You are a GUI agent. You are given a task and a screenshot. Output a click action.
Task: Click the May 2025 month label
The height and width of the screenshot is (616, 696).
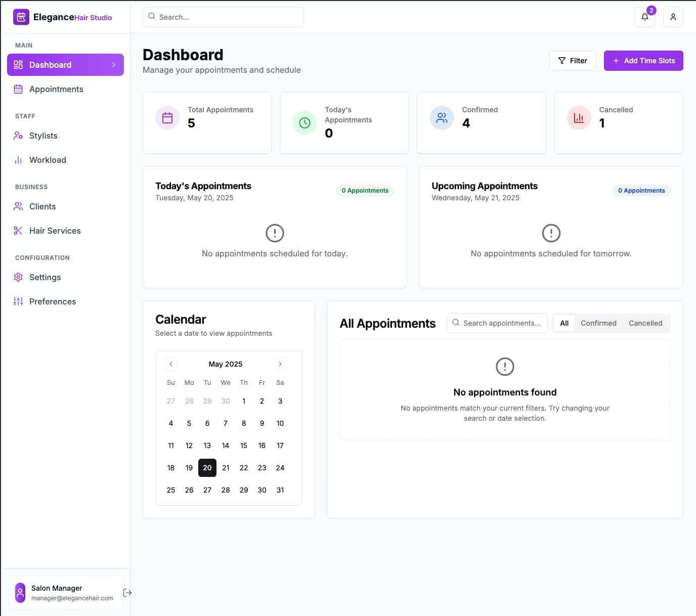[226, 364]
